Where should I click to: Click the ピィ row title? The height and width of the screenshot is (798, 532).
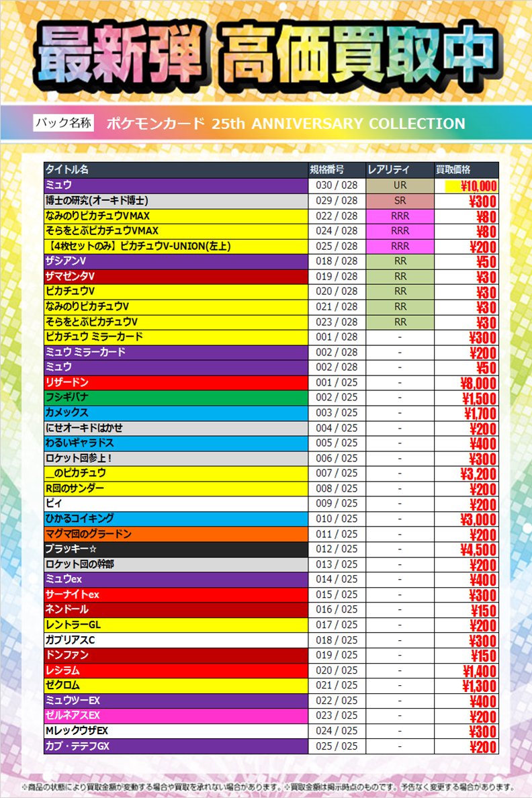pyautogui.click(x=175, y=503)
